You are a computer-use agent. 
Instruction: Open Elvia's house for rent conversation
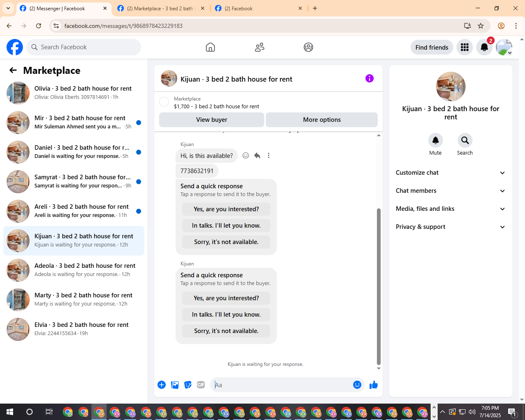coord(74,329)
